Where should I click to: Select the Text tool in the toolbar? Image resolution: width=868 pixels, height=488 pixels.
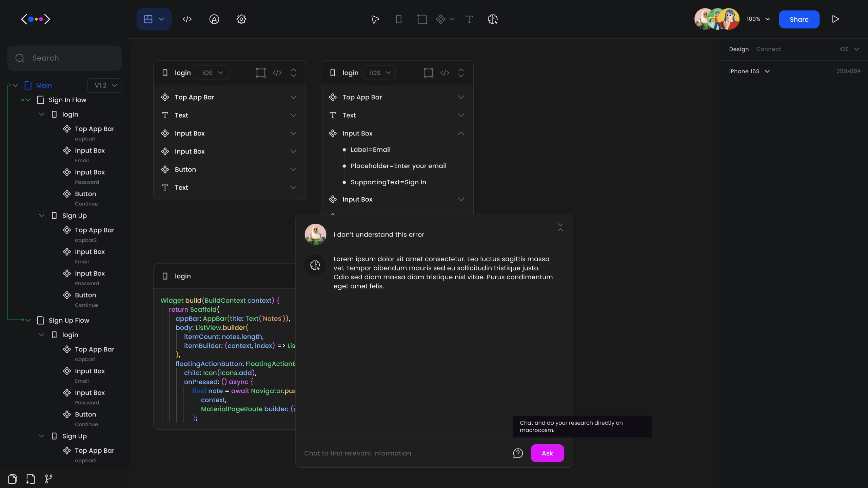pos(469,19)
